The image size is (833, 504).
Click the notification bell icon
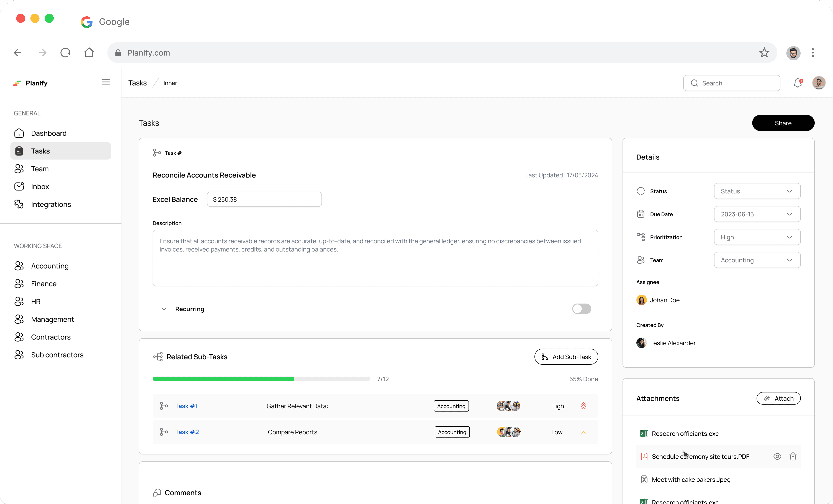point(798,83)
